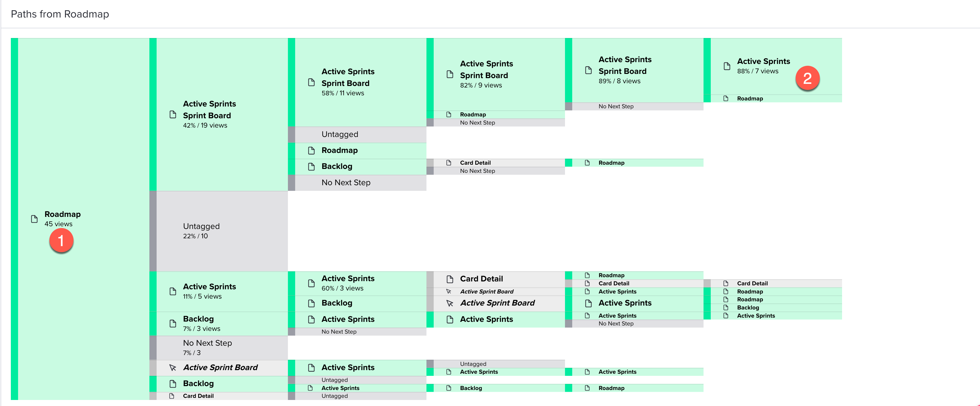Select the Active Sprints 11% / 5 views node
This screenshot has height=406, width=980.
[222, 291]
